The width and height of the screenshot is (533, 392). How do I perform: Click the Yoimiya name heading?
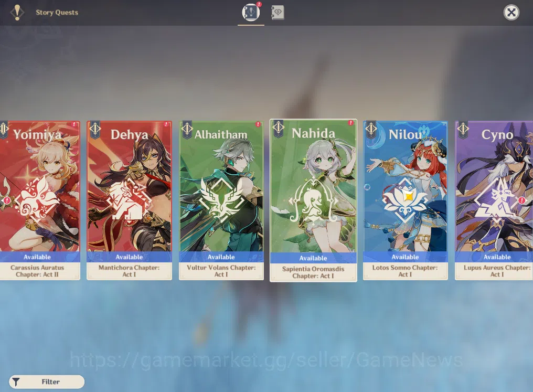point(37,135)
